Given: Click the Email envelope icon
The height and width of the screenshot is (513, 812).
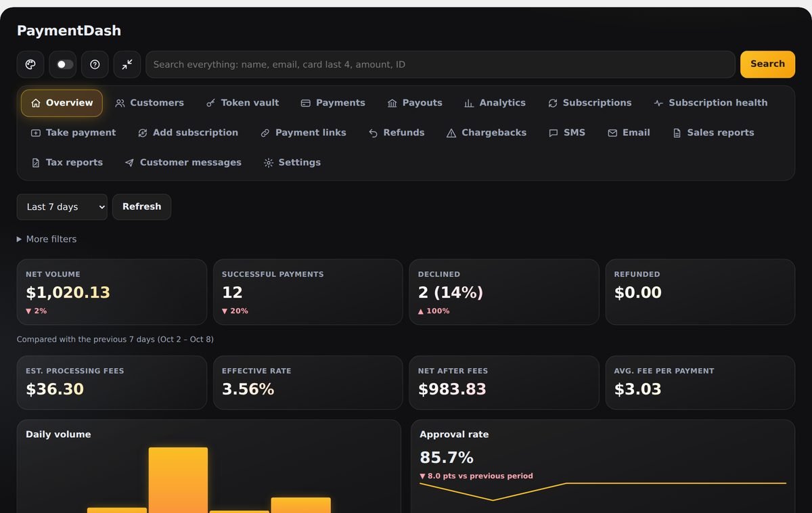Looking at the screenshot, I should pyautogui.click(x=612, y=133).
